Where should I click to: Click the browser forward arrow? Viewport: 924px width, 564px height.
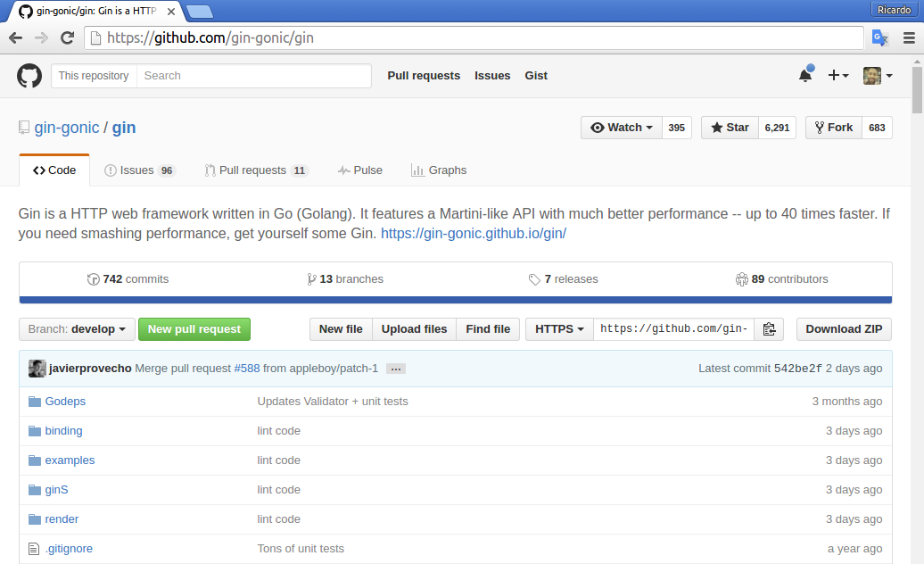coord(41,38)
